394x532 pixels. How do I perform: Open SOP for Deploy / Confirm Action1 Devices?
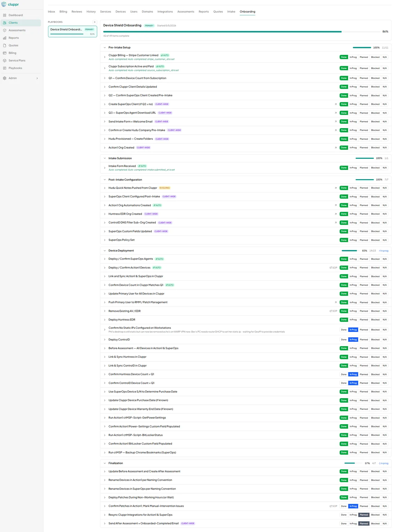coord(333,268)
